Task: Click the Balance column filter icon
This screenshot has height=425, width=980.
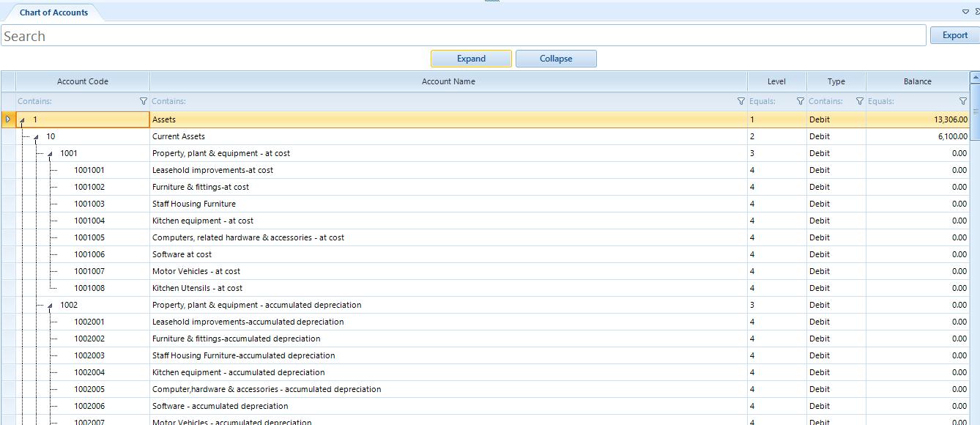Action: pos(963,101)
